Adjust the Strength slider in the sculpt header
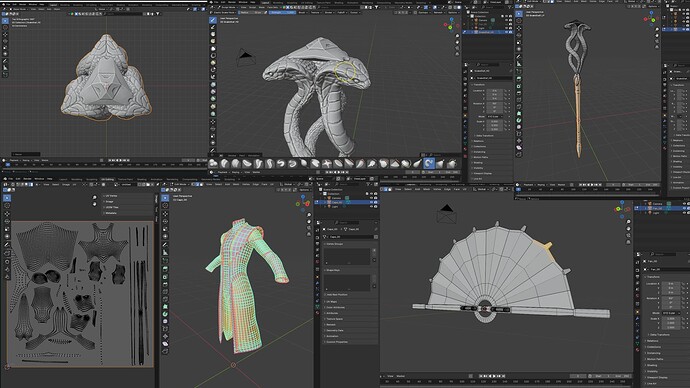Image resolution: width=690 pixels, height=388 pixels. click(x=283, y=12)
